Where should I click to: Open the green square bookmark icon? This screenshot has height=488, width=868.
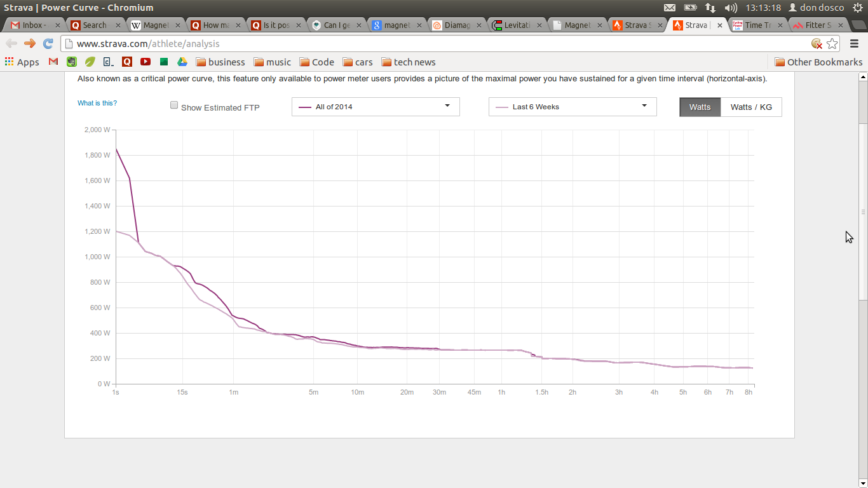point(164,62)
